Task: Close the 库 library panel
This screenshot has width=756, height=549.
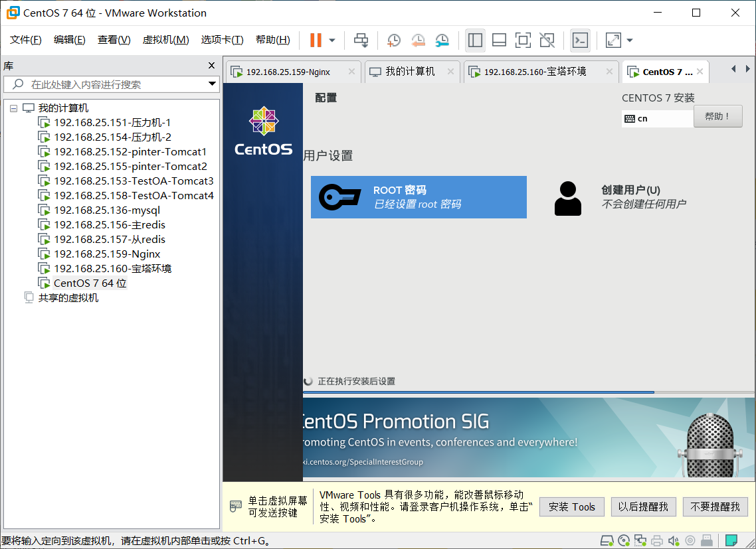Action: (x=211, y=66)
